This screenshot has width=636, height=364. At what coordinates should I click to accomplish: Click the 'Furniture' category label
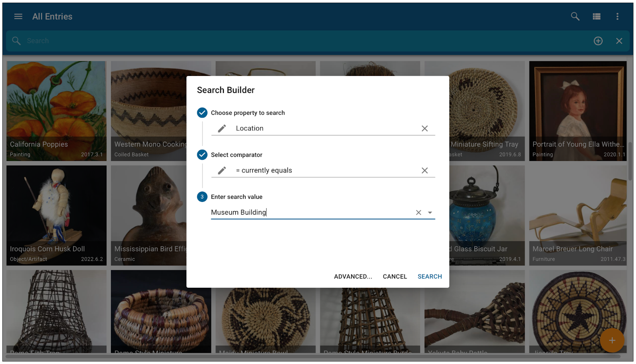click(543, 259)
